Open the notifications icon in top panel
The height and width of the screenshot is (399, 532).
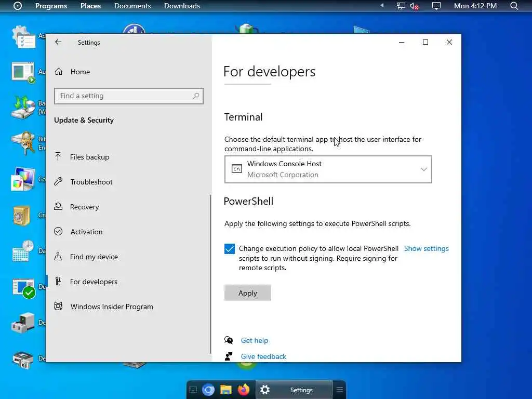point(436,6)
